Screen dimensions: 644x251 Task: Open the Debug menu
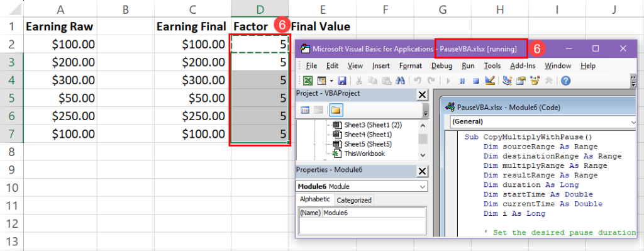tap(442, 65)
